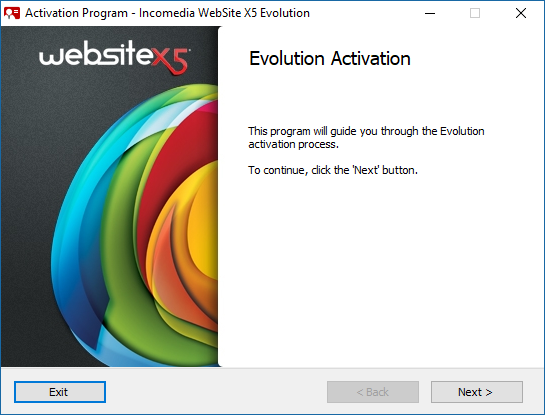Minimize the Activation Program window
The width and height of the screenshot is (545, 415).
pyautogui.click(x=430, y=13)
